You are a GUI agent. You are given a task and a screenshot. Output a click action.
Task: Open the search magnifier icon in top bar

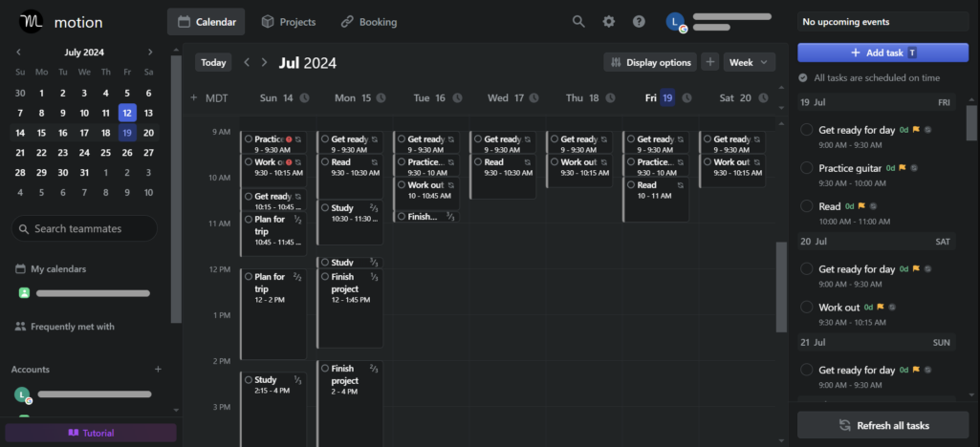[578, 22]
